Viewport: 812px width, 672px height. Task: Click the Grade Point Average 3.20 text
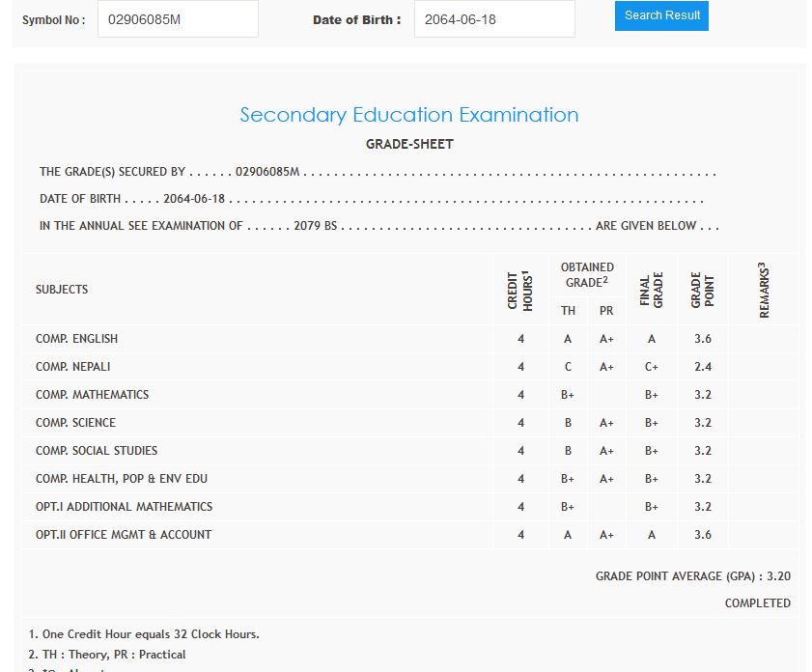click(x=692, y=576)
